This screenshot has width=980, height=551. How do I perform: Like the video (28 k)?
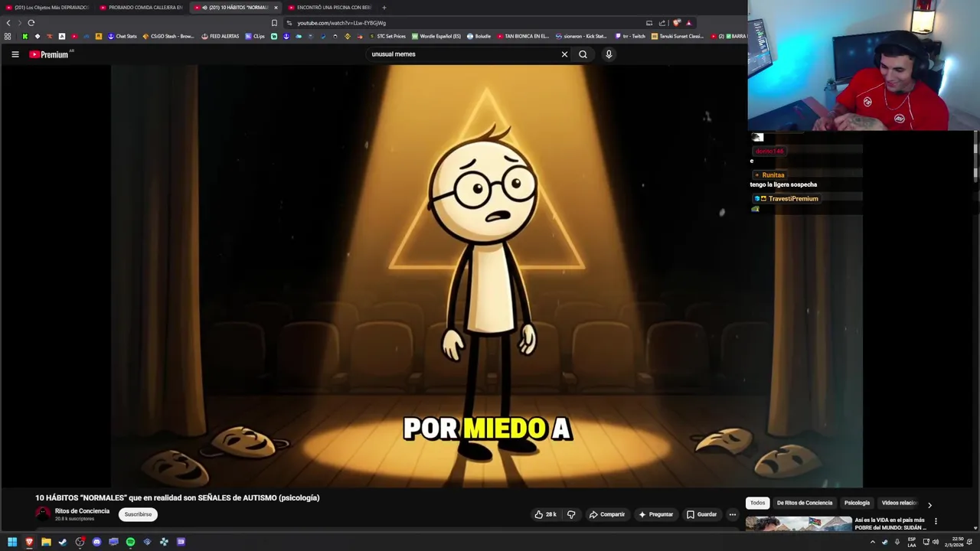point(545,514)
